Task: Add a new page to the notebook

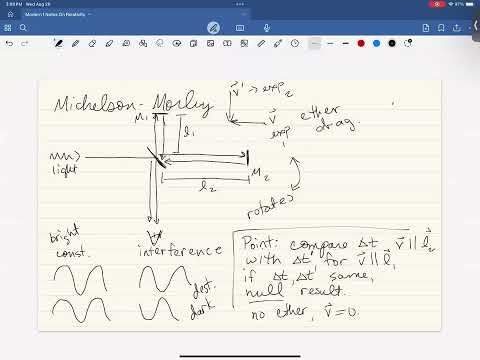Action: [x=426, y=28]
